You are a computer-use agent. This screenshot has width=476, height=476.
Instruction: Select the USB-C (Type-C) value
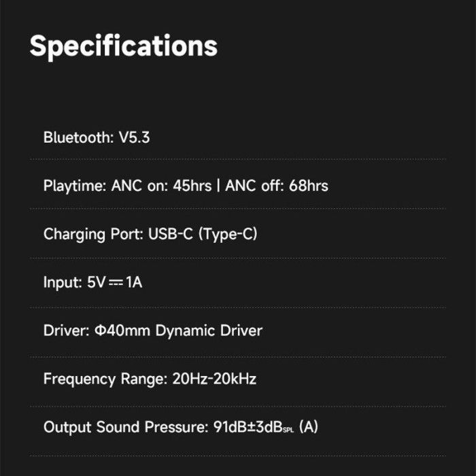[202, 234]
